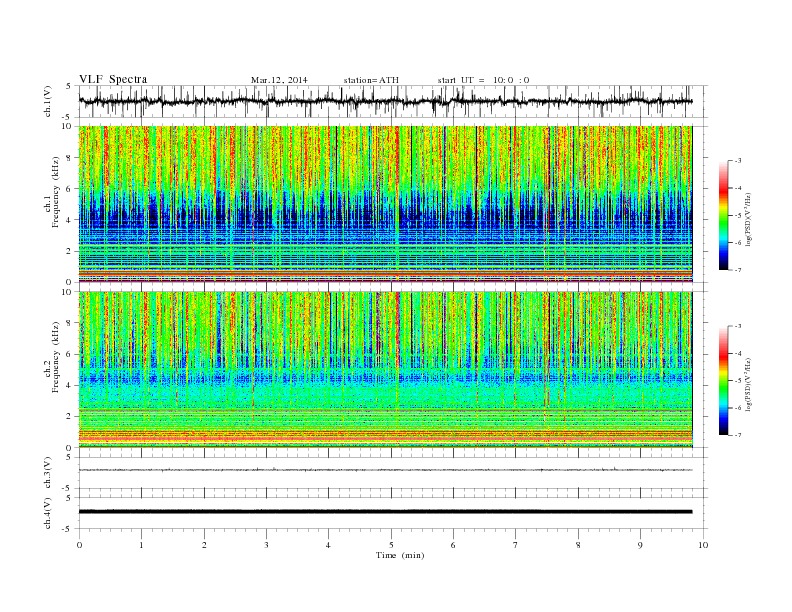Image resolution: width=792 pixels, height=612 pixels.
Task: Click the ch.2 color scale bar
Action: click(723, 380)
